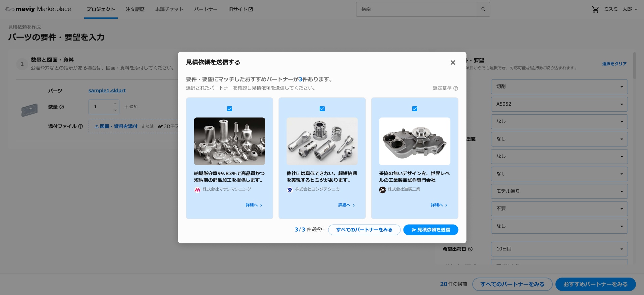
Task: Click the 選定基準 help icon
Action: [455, 88]
